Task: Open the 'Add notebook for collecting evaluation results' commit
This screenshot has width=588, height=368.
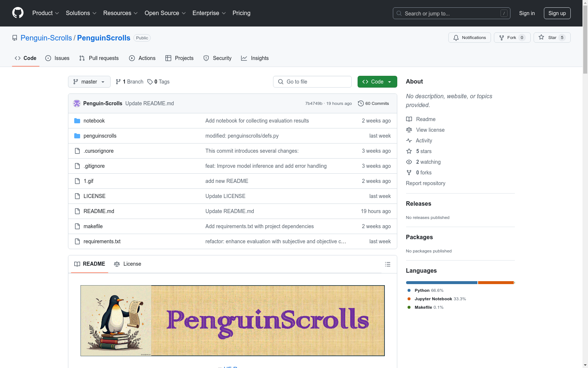Action: 257,121
